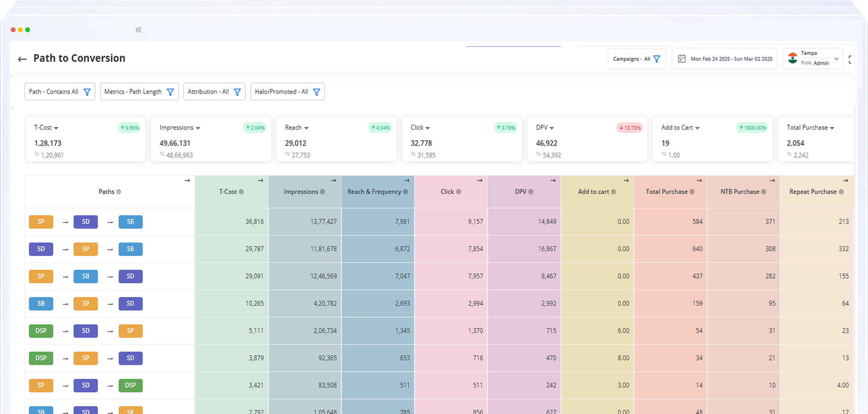
Task: Expand the T-Cost metric card dropdown
Action: [56, 128]
